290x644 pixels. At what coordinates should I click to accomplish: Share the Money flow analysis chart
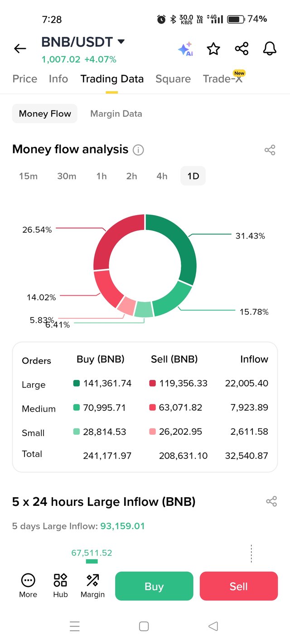[270, 150]
